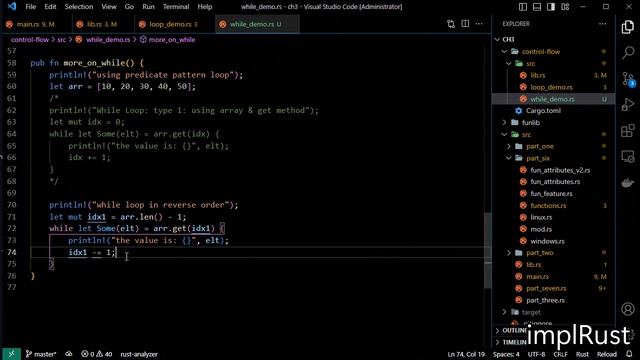Open the Terminal menu
The width and height of the screenshot is (640, 360).
point(176,7)
